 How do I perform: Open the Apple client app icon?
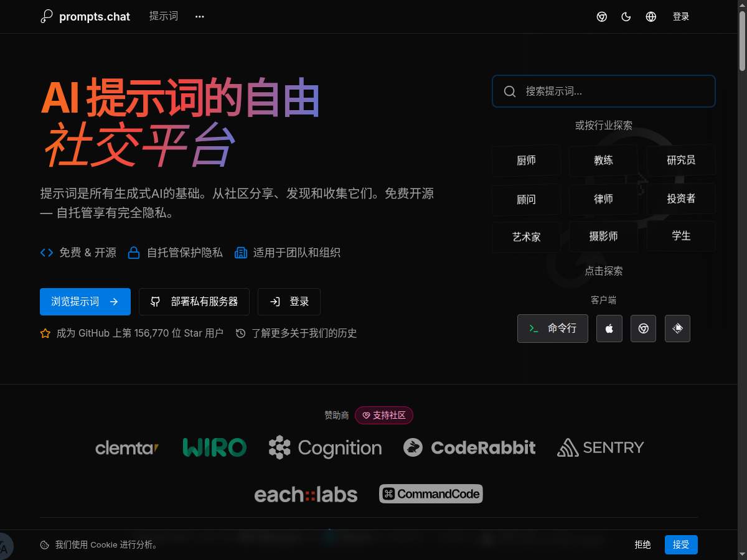point(609,329)
